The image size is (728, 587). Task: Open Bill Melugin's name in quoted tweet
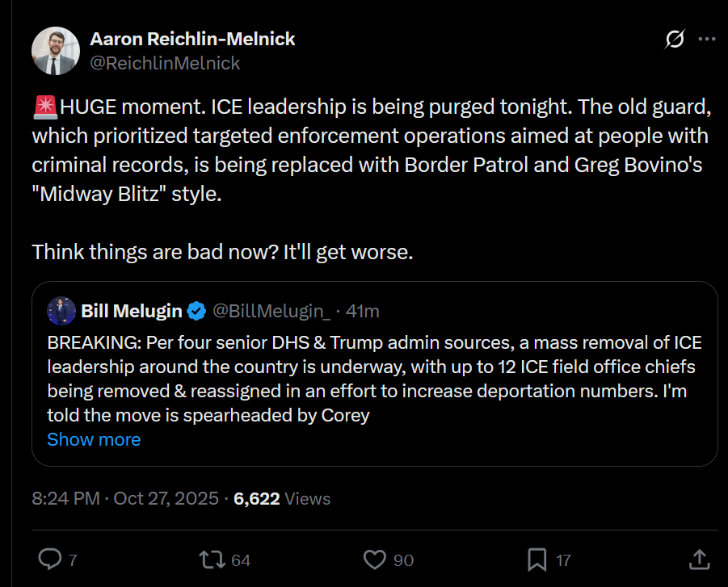(131, 311)
